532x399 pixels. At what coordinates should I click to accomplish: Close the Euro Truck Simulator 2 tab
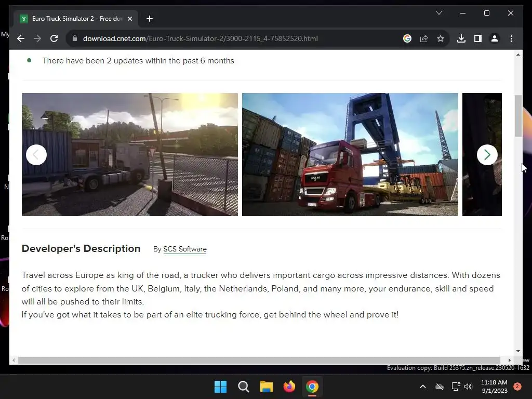click(x=129, y=19)
